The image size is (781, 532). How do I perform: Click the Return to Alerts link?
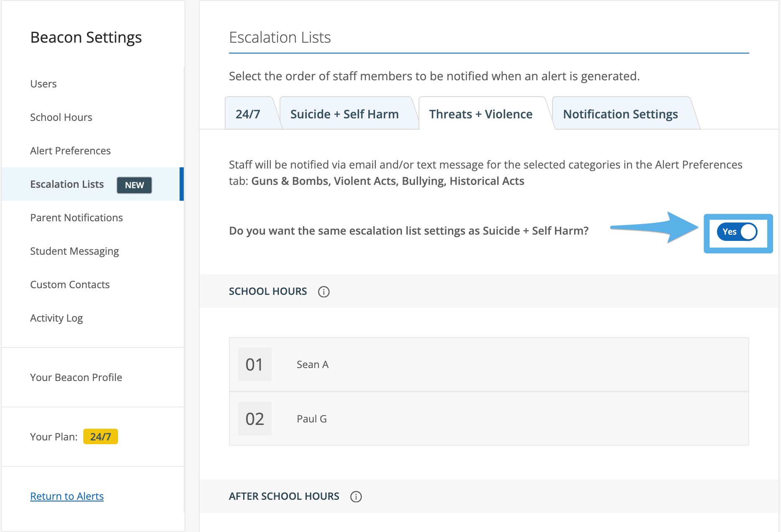(67, 496)
